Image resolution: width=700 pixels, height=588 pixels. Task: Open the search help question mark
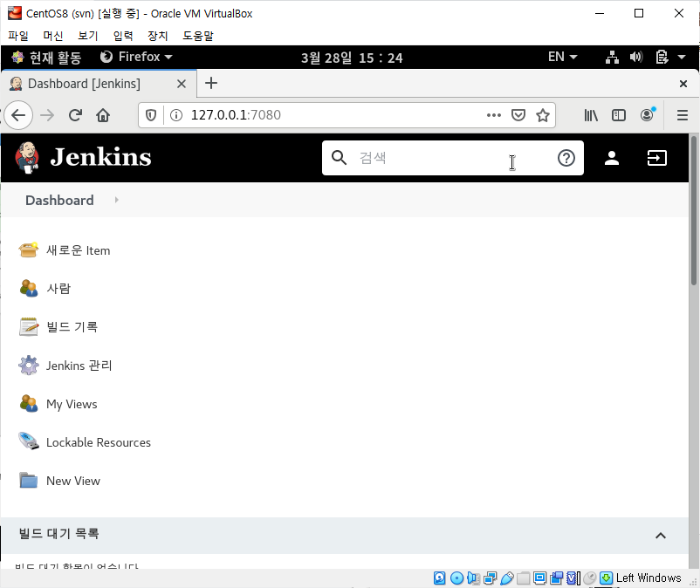click(566, 158)
